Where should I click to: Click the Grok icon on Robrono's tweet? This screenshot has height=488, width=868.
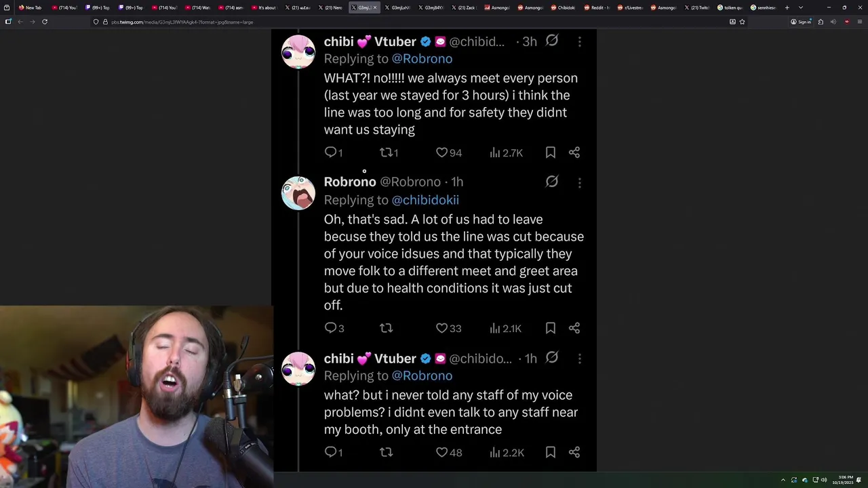click(x=552, y=182)
